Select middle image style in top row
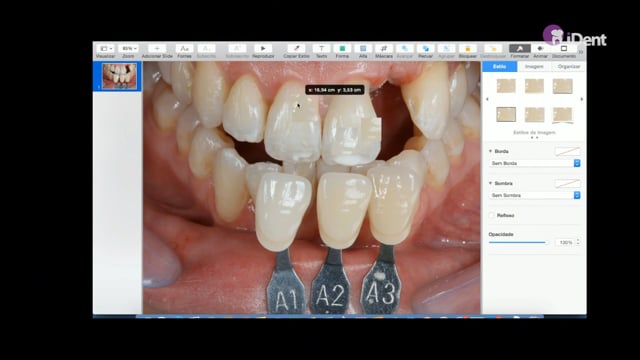The height and width of the screenshot is (360, 640). click(534, 86)
